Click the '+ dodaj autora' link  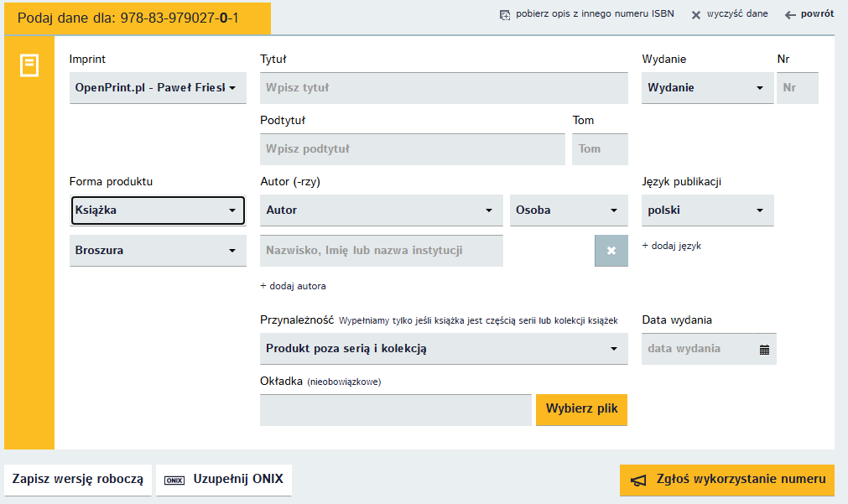tap(293, 286)
